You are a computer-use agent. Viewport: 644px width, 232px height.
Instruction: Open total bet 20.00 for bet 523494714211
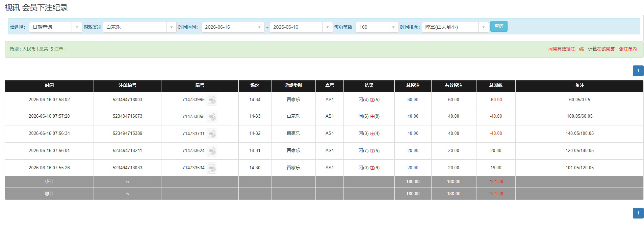coord(413,151)
